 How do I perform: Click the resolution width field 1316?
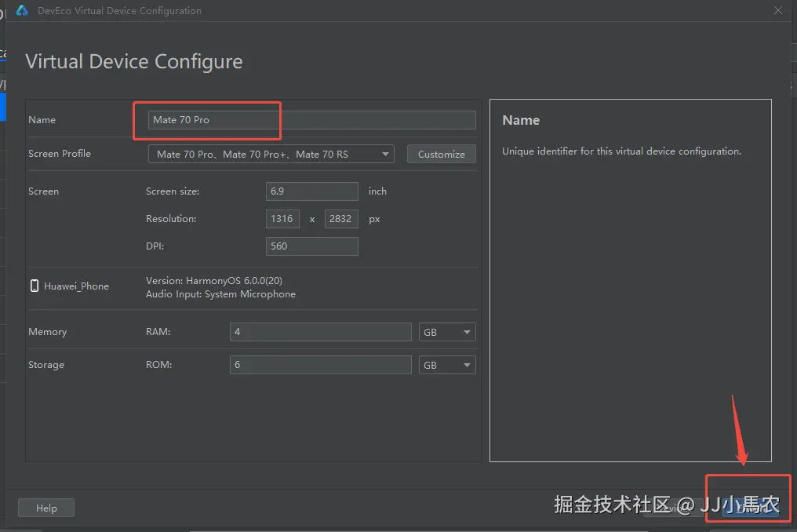282,219
